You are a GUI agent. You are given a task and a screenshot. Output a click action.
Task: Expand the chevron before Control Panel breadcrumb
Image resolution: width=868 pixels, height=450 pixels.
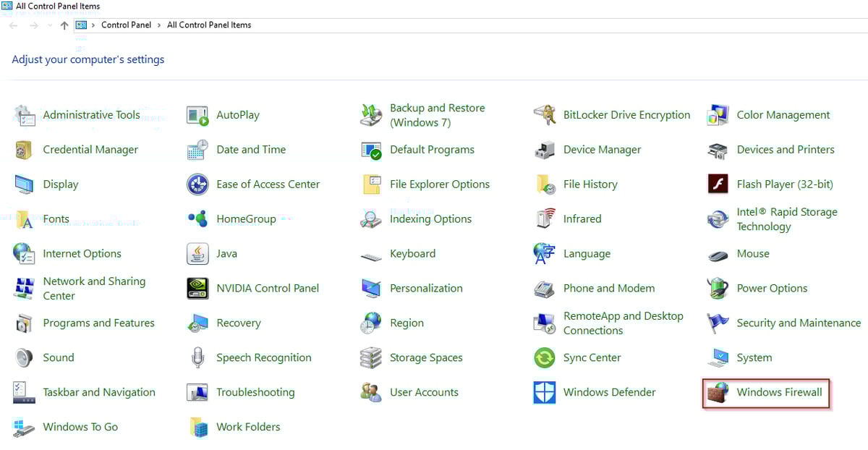(93, 25)
